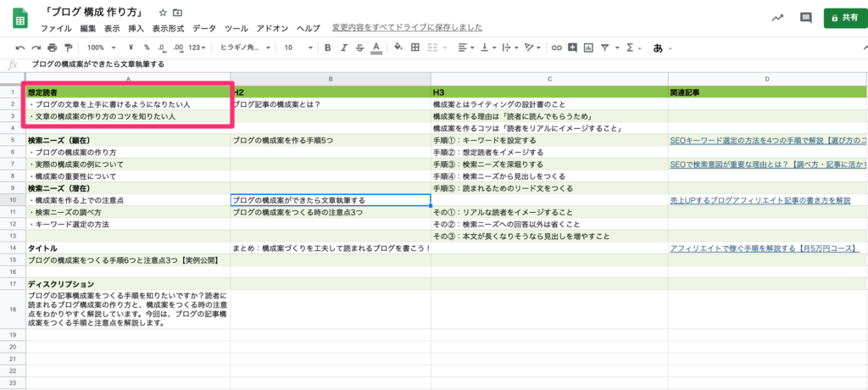Open the 表示 menu

pos(112,28)
